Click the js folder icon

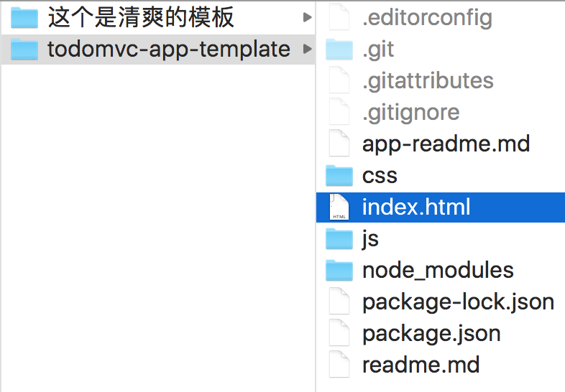pyautogui.click(x=339, y=238)
